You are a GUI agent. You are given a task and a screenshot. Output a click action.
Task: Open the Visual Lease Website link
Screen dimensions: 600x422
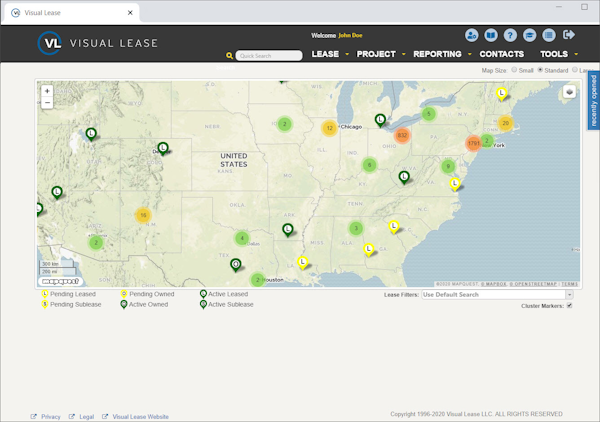[x=140, y=417]
